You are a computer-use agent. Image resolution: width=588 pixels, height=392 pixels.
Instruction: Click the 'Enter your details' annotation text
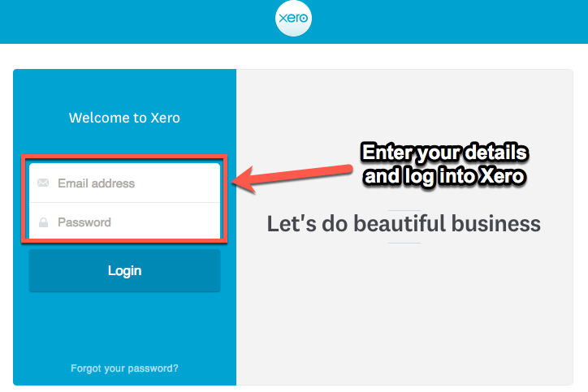coord(445,153)
